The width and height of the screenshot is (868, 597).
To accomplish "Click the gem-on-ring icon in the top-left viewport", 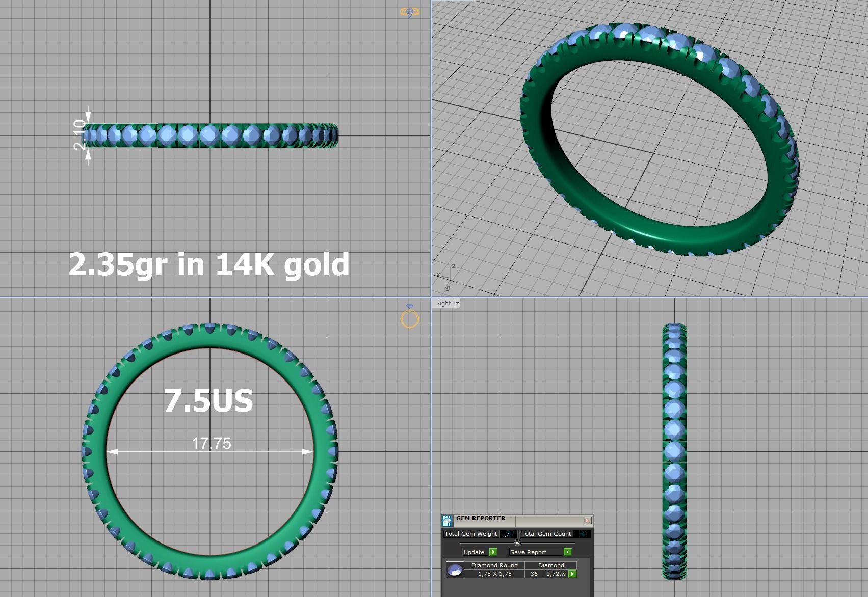I will 410,12.
